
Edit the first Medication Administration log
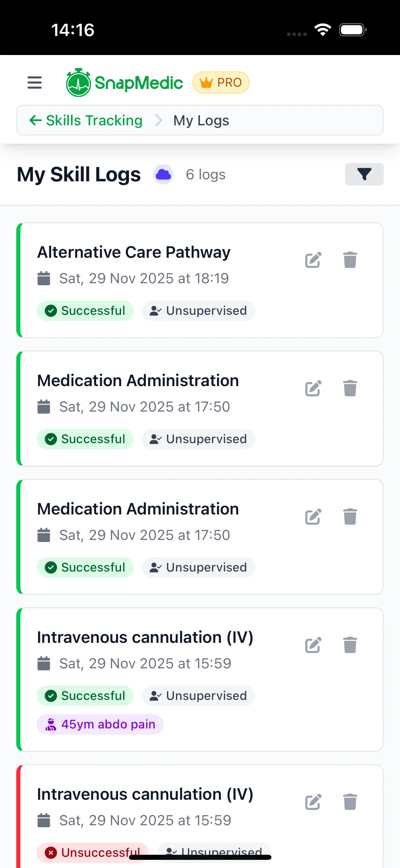point(313,388)
